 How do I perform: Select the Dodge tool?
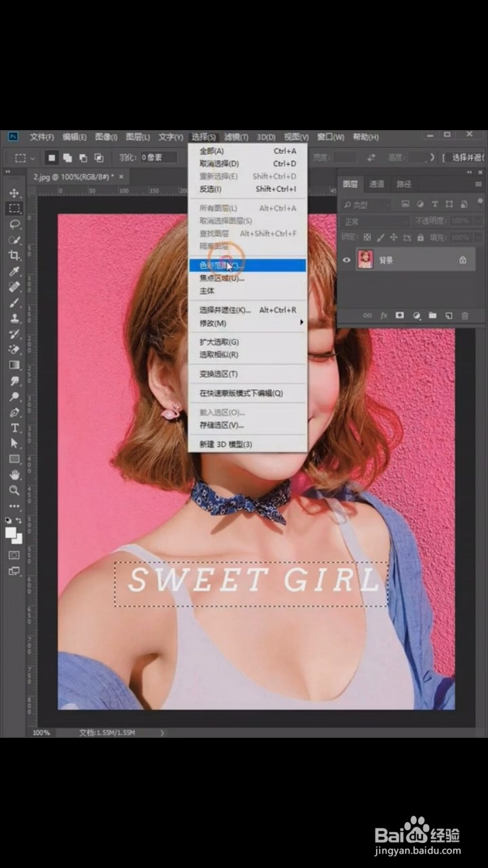[14, 397]
